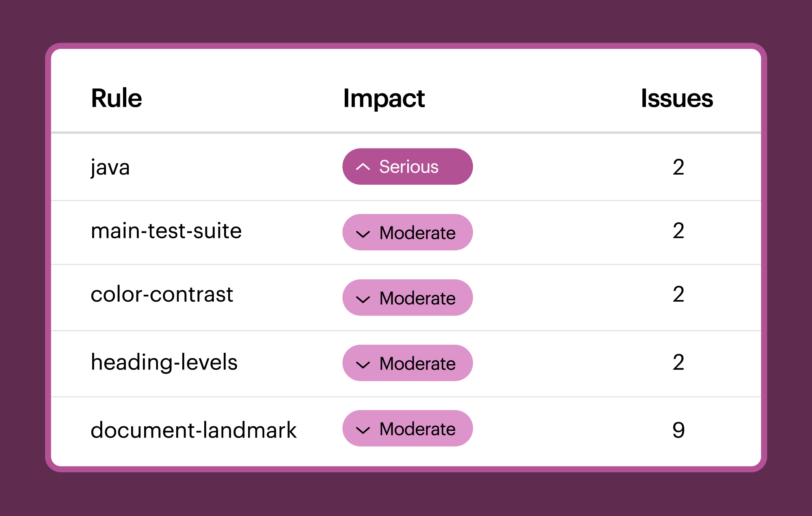This screenshot has width=812, height=516.
Task: Toggle heading-levels' Moderate impact state
Action: click(x=407, y=363)
